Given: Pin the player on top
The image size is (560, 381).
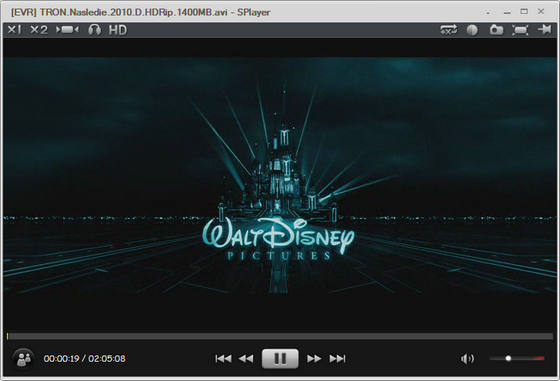Looking at the screenshot, I should [545, 30].
